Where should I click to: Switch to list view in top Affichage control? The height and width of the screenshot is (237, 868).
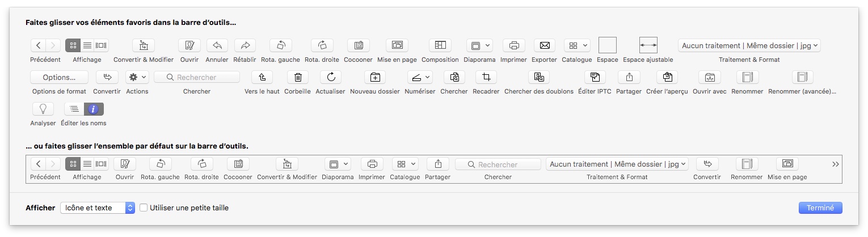(x=87, y=45)
